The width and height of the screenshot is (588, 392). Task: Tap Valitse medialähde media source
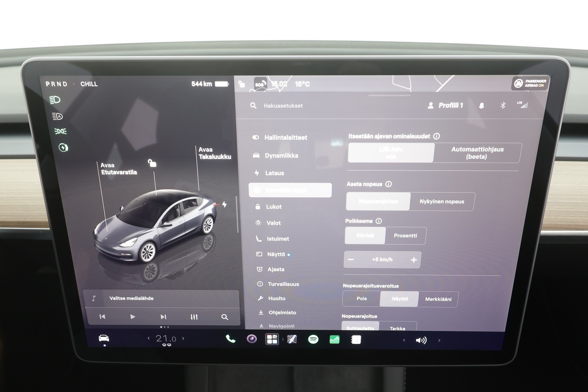tap(131, 298)
